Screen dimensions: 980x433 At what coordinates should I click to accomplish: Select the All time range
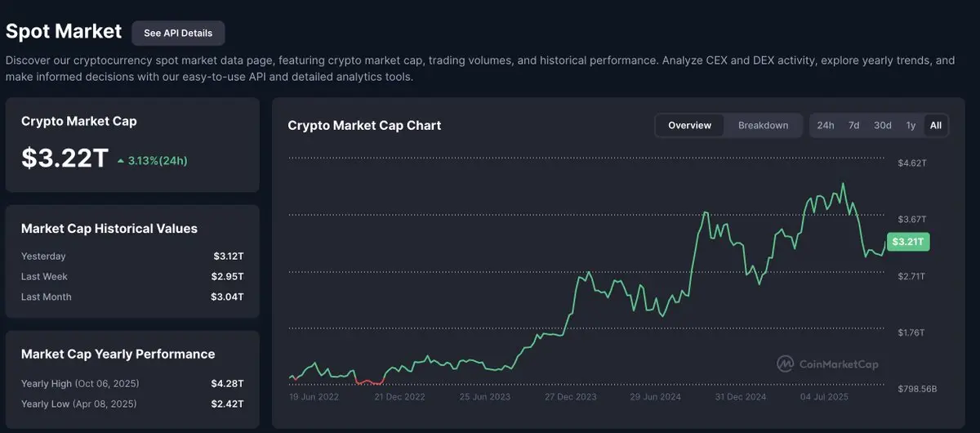[x=936, y=125]
